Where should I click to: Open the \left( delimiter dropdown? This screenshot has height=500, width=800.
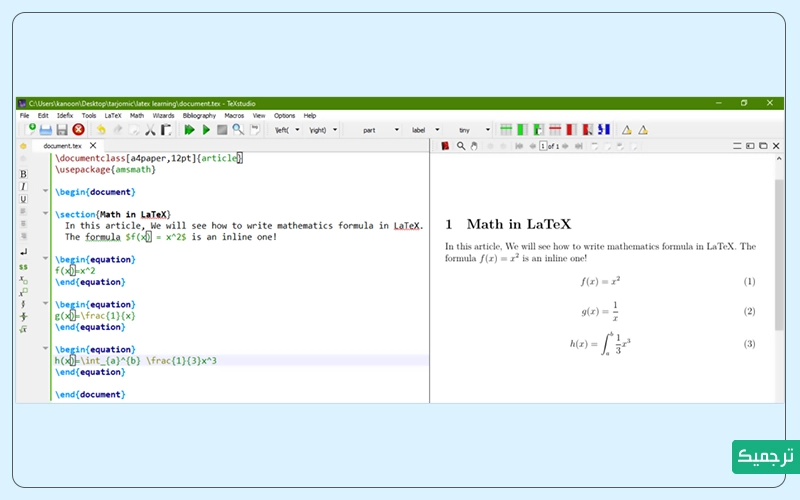point(300,130)
